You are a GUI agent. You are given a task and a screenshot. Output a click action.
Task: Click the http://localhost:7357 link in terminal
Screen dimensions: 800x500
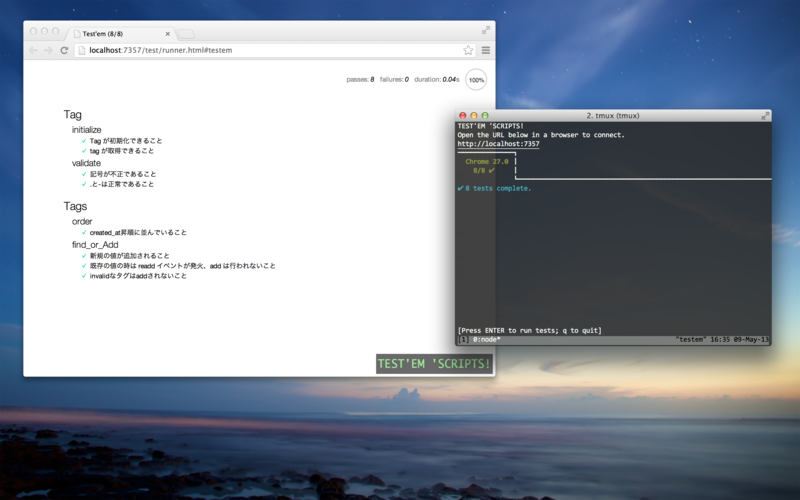[498, 144]
